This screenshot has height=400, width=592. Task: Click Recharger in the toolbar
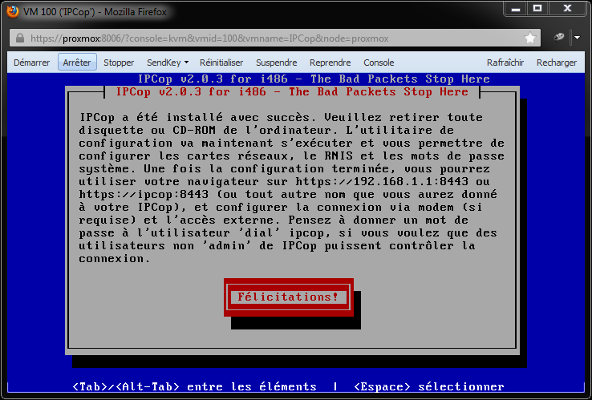[x=557, y=63]
